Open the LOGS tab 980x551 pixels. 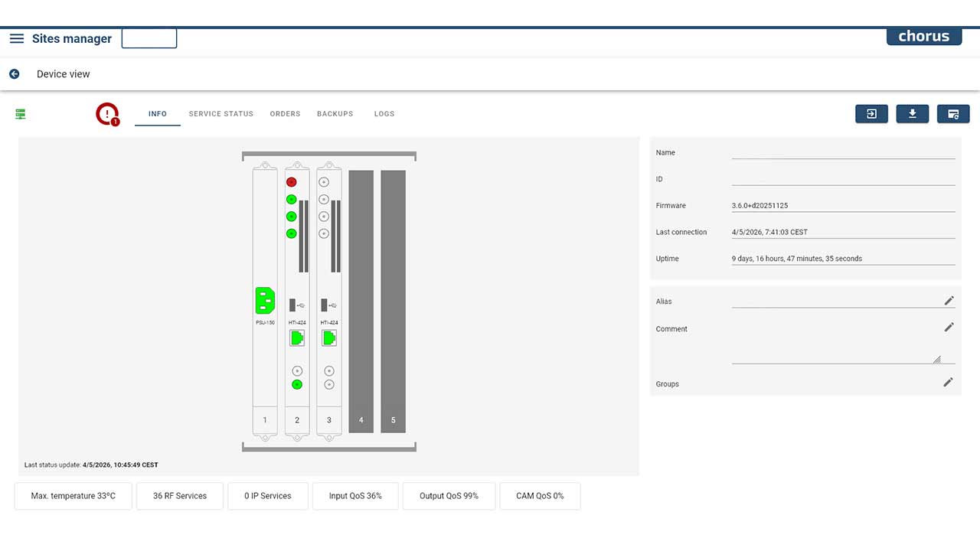[384, 114]
